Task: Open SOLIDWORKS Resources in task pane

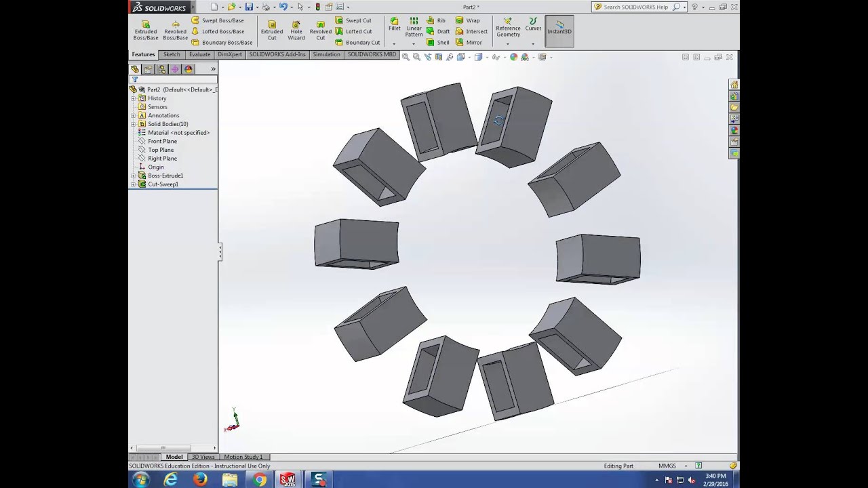Action: [x=734, y=85]
